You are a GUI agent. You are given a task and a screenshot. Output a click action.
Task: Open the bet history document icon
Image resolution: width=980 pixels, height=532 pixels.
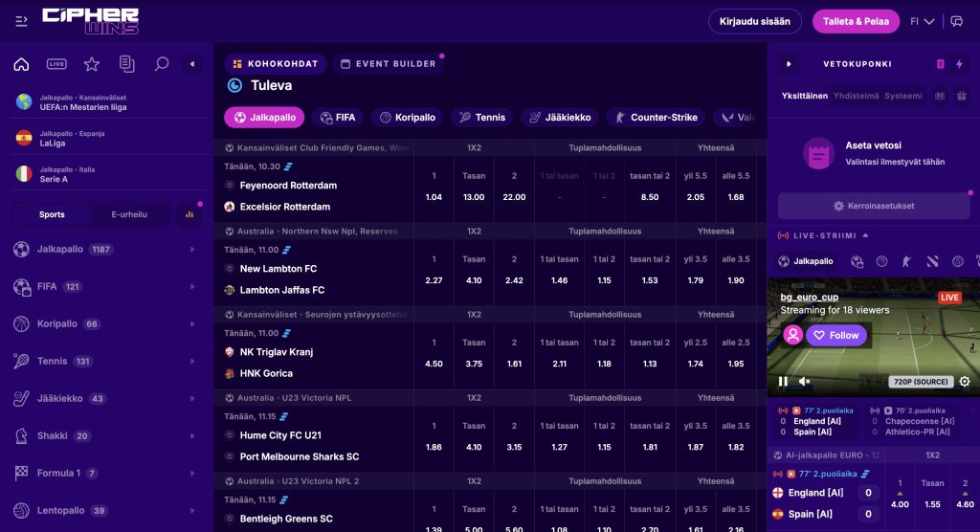(x=127, y=64)
